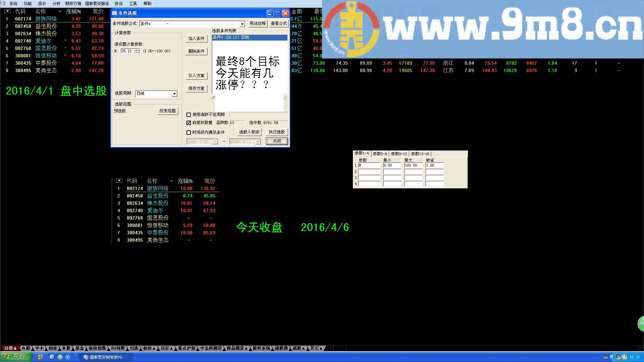The height and width of the screenshot is (362, 644).
Task: Open 分类 bottom tab menu
Action: pos(10,348)
